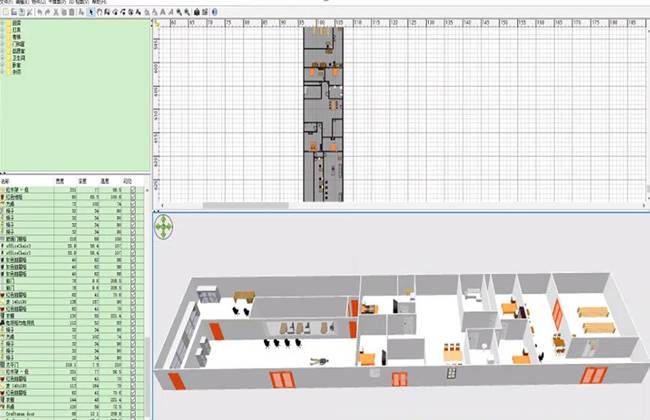Click the Save home toolbar icon
The width and height of the screenshot is (650, 420).
pyautogui.click(x=22, y=12)
